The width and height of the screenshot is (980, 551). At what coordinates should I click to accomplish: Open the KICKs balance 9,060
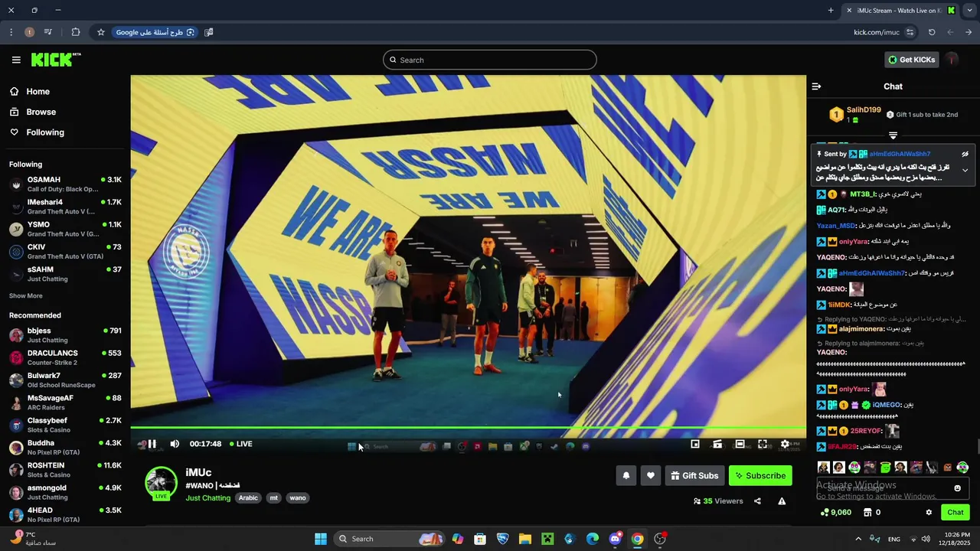click(x=835, y=513)
